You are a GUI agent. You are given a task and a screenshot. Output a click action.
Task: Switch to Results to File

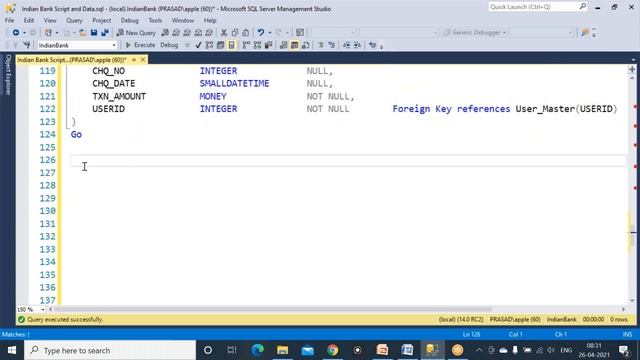coord(305,45)
